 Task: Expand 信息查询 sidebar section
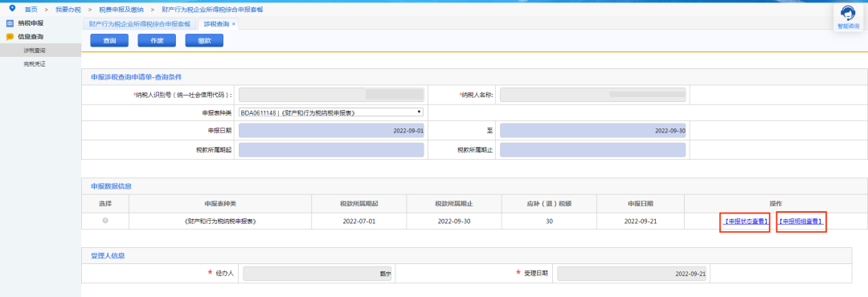point(31,37)
